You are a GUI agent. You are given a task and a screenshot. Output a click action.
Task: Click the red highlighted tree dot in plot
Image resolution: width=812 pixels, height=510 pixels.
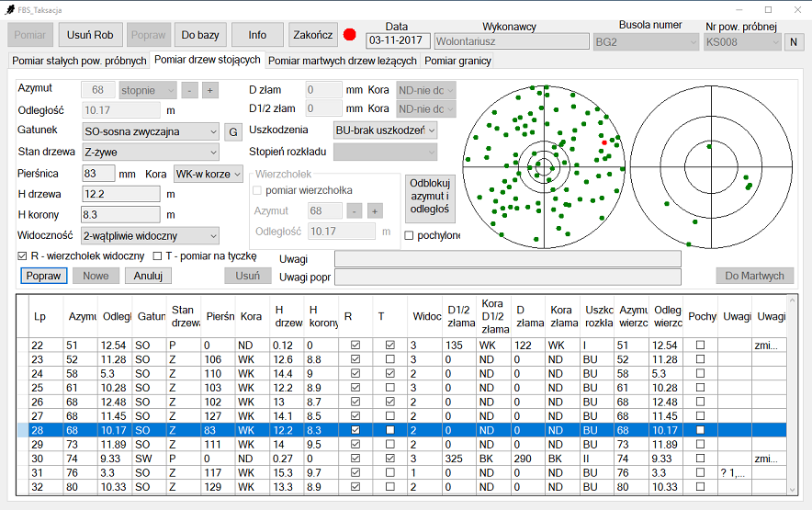[603, 143]
